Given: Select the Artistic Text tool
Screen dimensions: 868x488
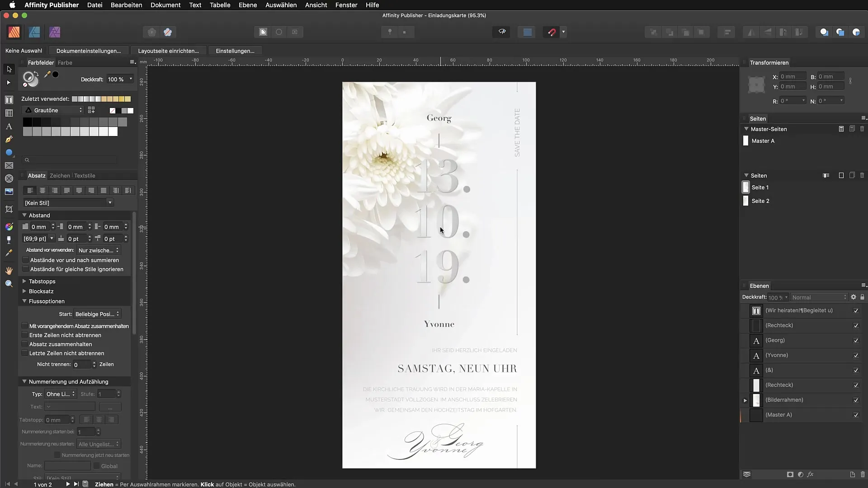Looking at the screenshot, I should [9, 127].
